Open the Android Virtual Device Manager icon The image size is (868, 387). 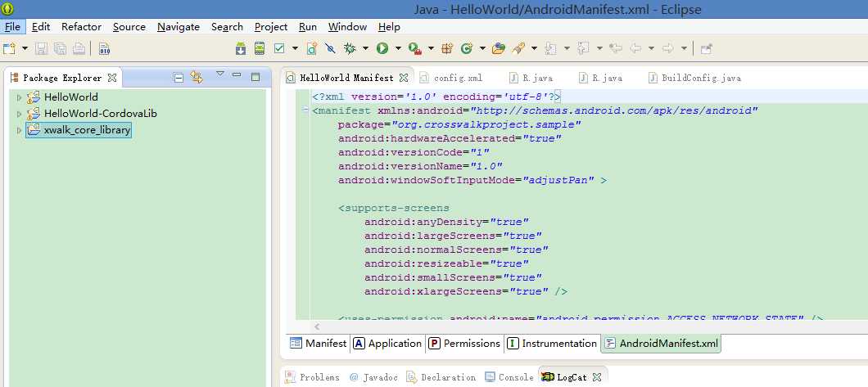[259, 48]
